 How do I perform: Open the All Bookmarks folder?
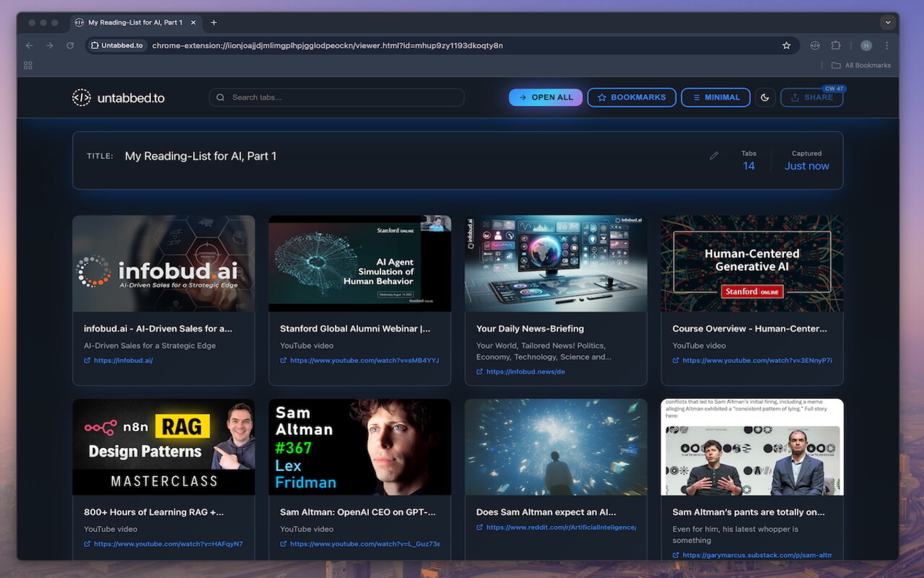click(861, 65)
